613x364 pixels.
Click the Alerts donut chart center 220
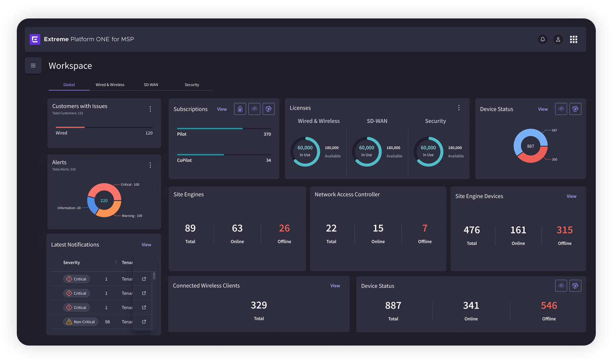pos(104,200)
